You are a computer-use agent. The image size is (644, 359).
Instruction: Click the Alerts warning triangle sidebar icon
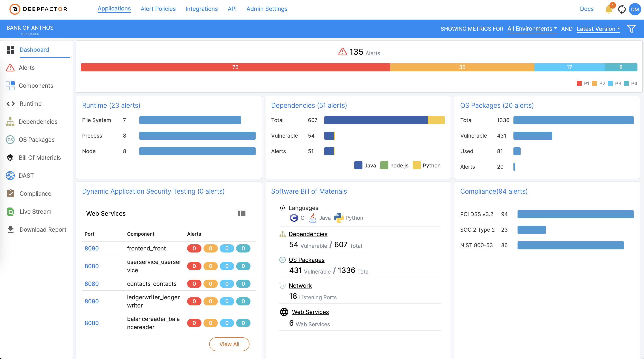[10, 67]
